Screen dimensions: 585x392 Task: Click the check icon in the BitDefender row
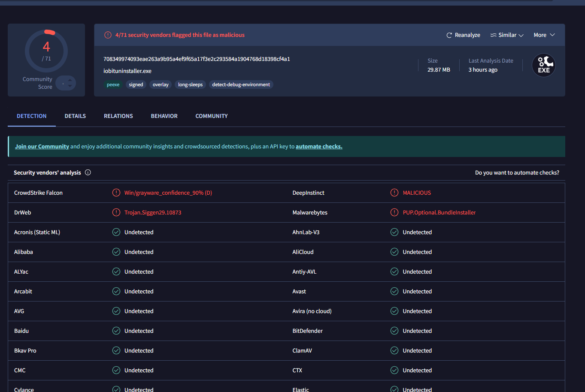394,331
